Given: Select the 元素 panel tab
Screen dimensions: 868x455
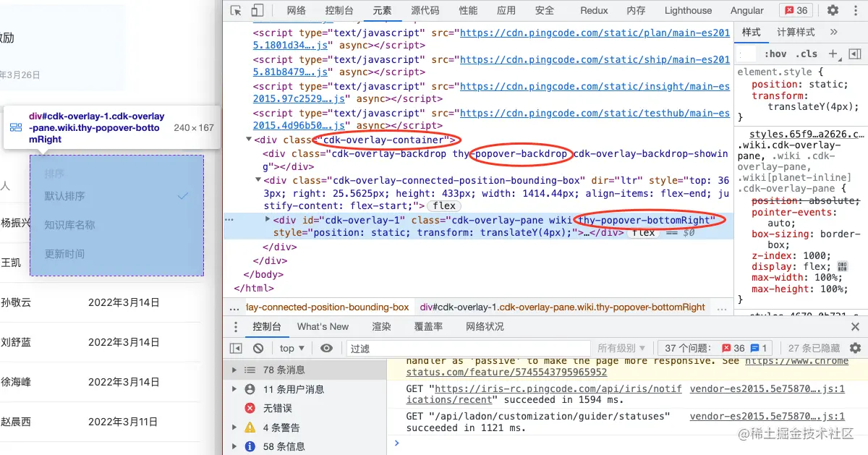Looking at the screenshot, I should click(382, 10).
